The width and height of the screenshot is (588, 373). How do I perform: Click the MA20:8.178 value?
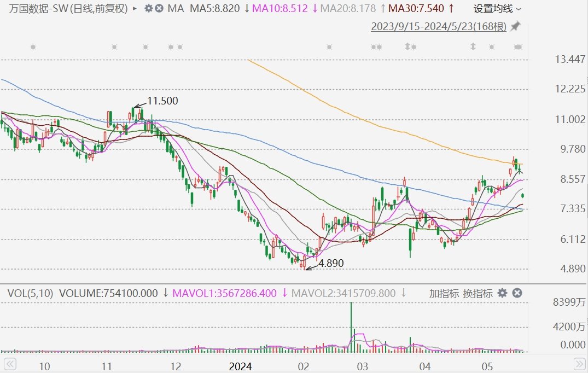pos(348,8)
